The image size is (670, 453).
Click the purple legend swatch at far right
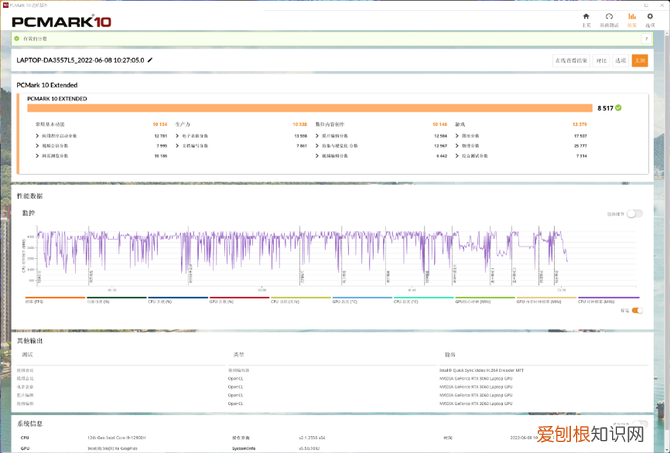[610, 297]
